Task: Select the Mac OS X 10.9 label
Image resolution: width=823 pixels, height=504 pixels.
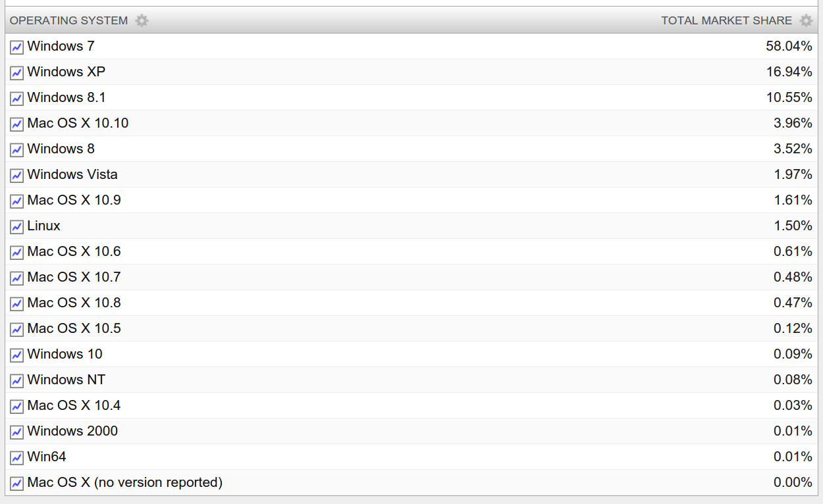Action: [74, 201]
